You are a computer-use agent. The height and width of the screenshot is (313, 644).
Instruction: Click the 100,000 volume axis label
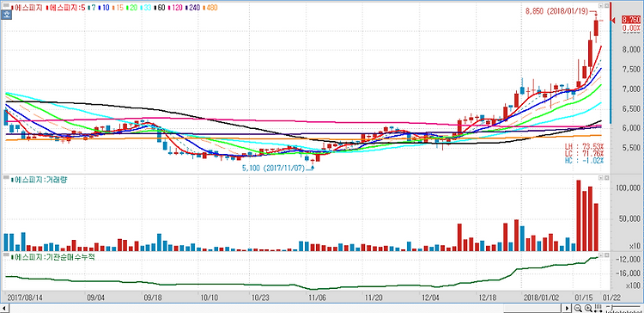tap(629, 188)
